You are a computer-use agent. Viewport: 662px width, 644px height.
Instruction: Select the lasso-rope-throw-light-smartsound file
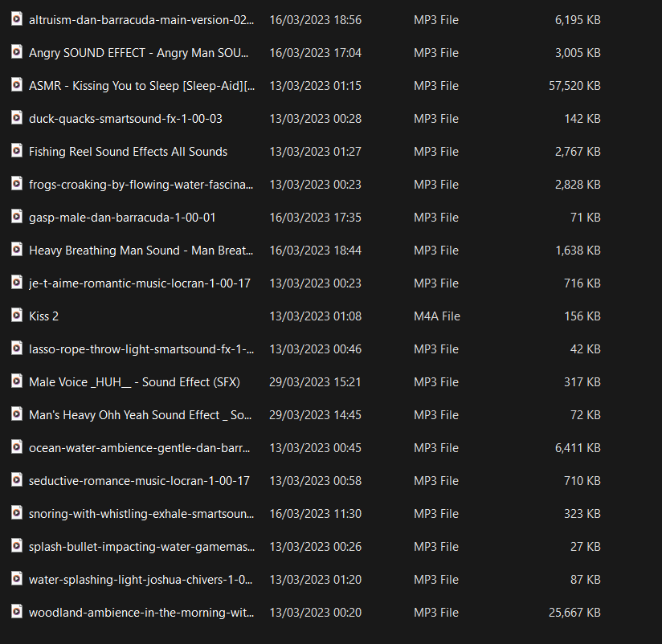click(x=141, y=349)
